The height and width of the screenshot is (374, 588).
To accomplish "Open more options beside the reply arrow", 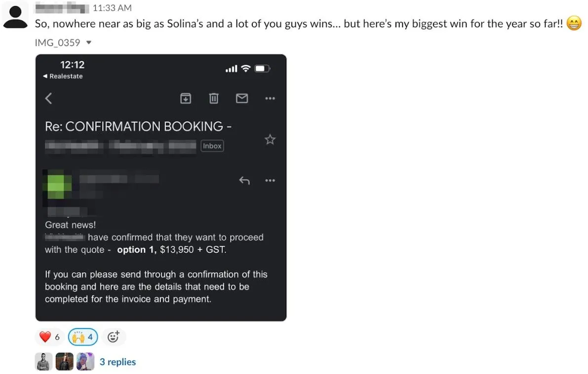I will pyautogui.click(x=270, y=180).
